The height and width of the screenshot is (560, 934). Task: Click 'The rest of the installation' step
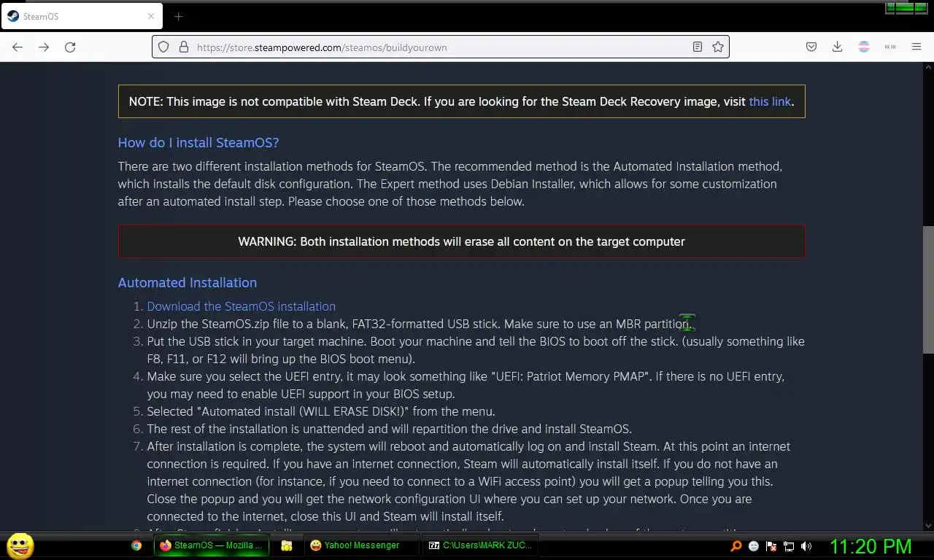390,429
